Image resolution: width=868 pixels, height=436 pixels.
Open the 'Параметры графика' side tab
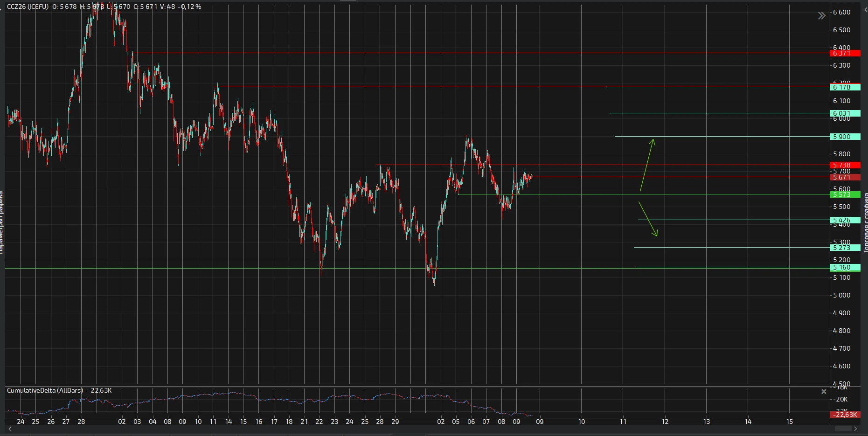click(x=2, y=222)
